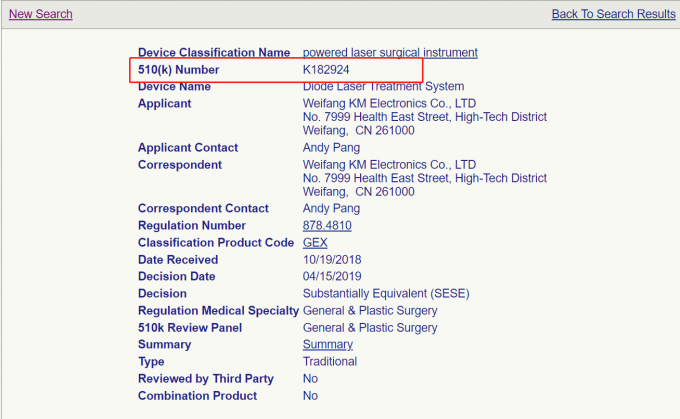Screen dimensions: 680x419
Task: Click the New Search link
Action: tap(40, 14)
